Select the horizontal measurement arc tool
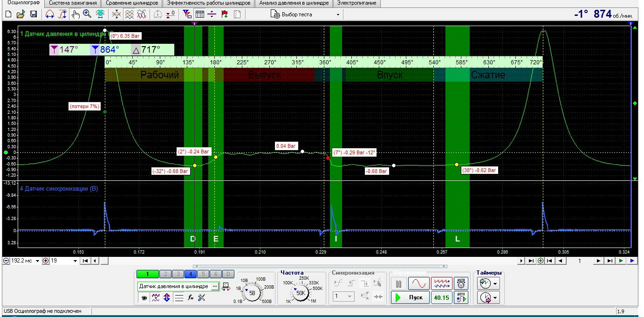Screen dimensions: 644x317 click(x=50, y=14)
